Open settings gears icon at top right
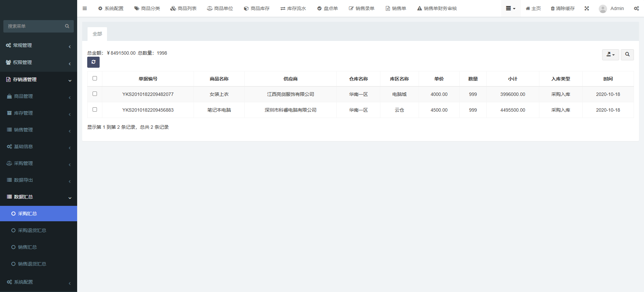This screenshot has width=644, height=292. click(x=636, y=8)
